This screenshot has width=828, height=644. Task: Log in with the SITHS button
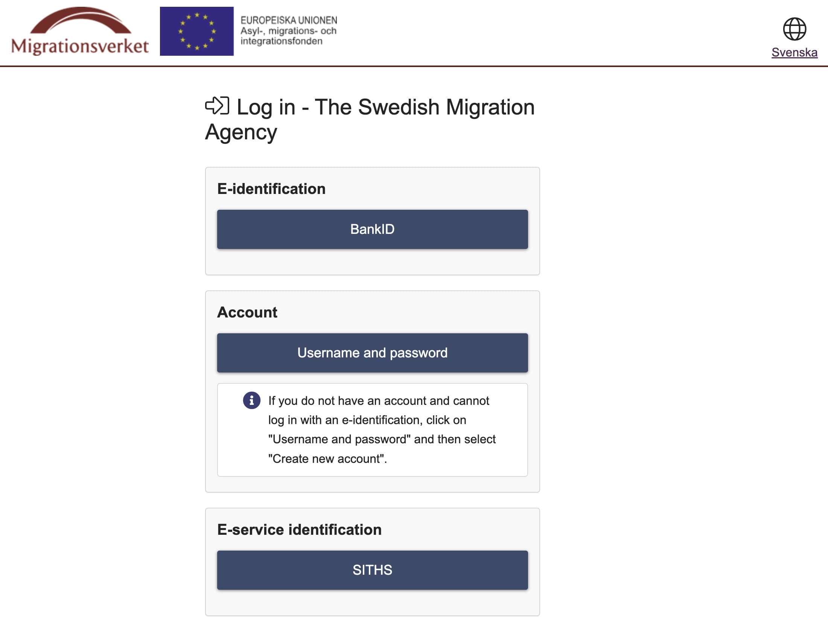tap(372, 570)
